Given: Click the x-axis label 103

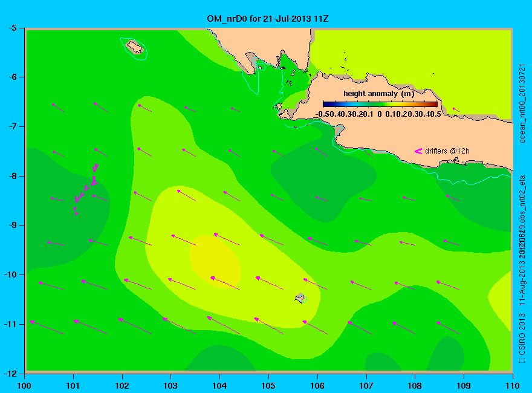Looking at the screenshot, I should coord(170,386).
